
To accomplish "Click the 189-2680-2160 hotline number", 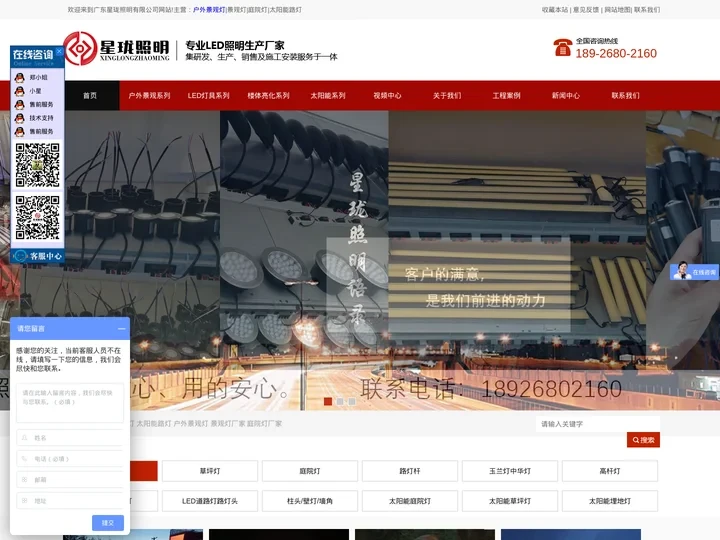I will point(616,54).
